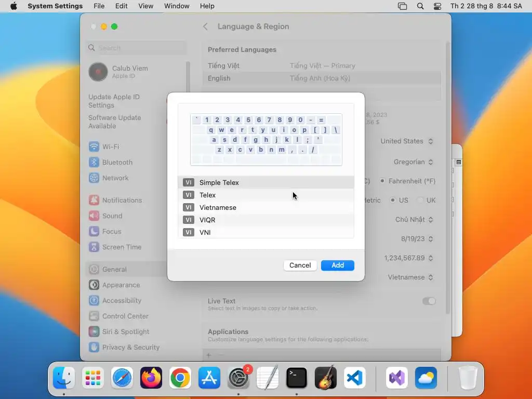Click the sidebar Search field
The width and height of the screenshot is (532, 399).
[137, 48]
